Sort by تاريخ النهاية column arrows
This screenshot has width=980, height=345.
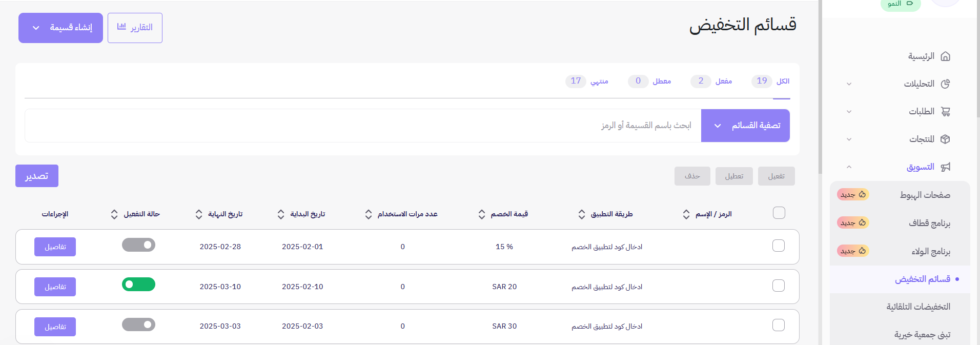(x=199, y=214)
